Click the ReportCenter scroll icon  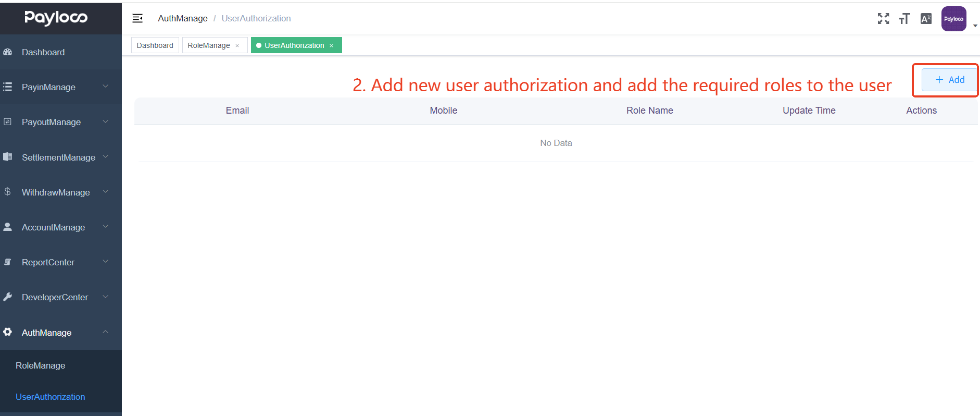tap(8, 262)
